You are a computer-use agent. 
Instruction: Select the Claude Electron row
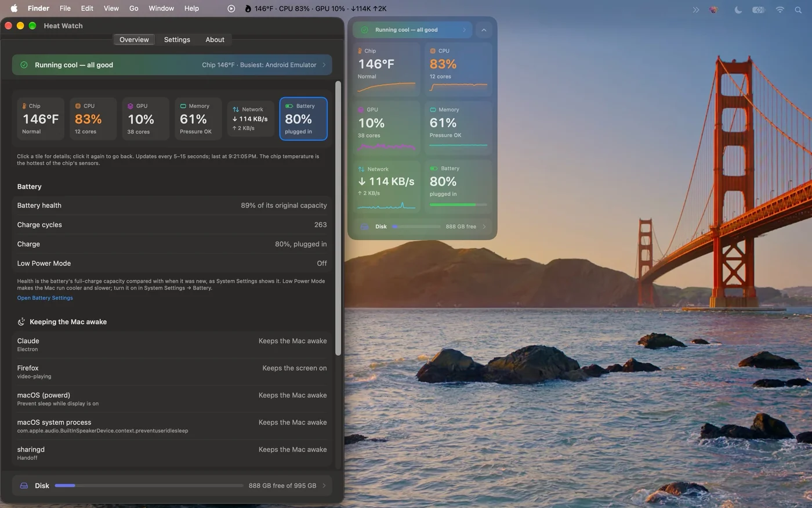(x=172, y=345)
